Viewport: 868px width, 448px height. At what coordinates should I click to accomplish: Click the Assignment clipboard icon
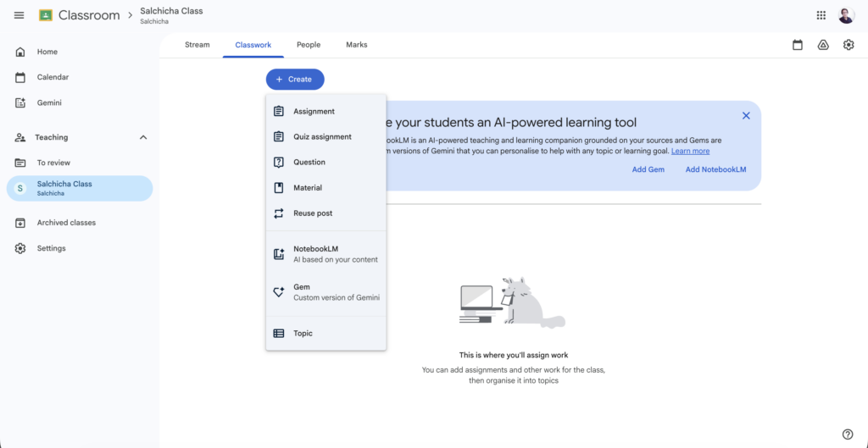279,111
